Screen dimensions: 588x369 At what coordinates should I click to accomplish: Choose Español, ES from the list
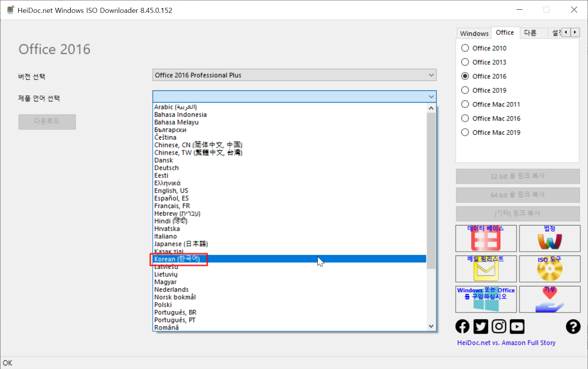point(290,198)
